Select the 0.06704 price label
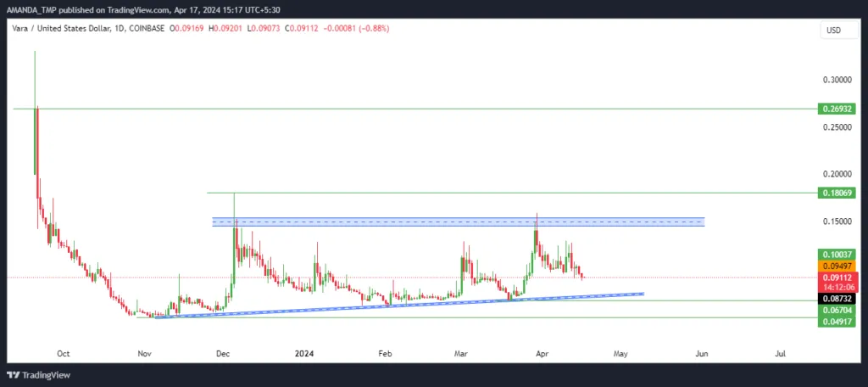This screenshot has height=387, width=868. click(837, 310)
